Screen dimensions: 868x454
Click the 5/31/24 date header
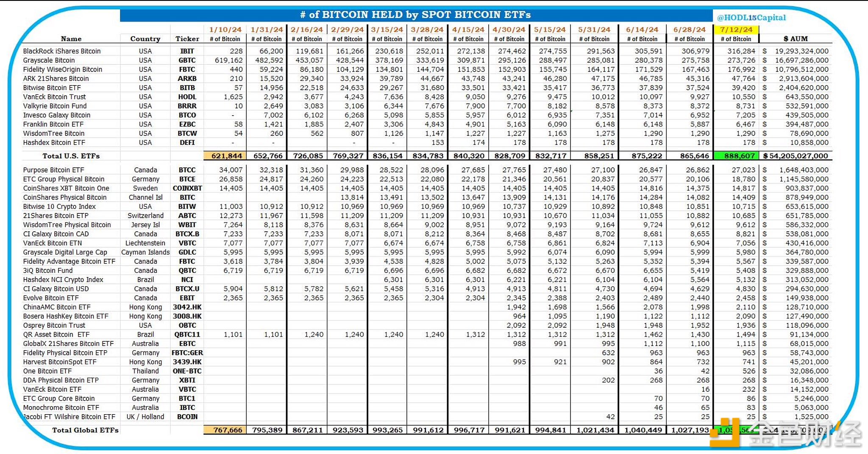click(594, 30)
